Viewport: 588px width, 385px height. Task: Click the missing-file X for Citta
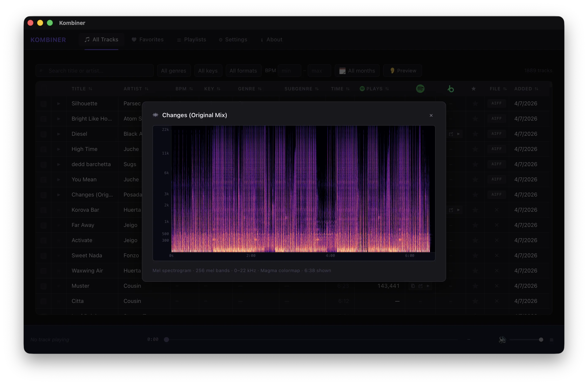(497, 301)
